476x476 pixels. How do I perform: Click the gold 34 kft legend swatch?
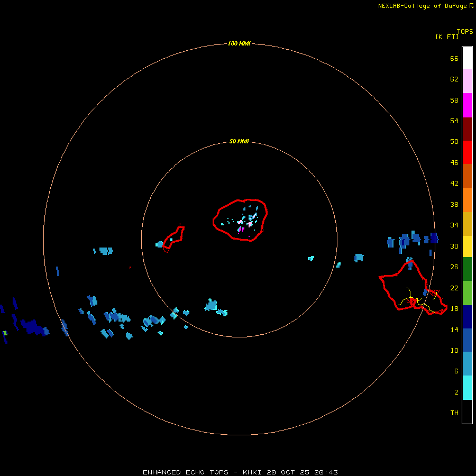point(467,224)
